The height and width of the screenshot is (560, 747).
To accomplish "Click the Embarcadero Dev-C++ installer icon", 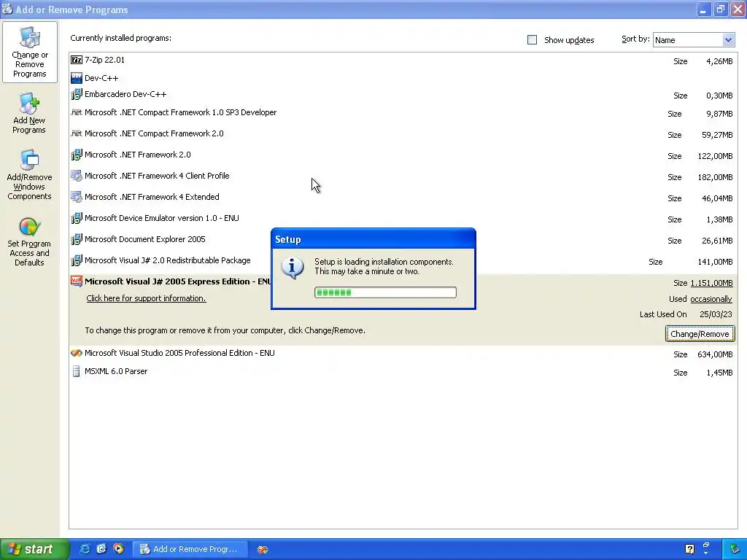I will [76, 94].
